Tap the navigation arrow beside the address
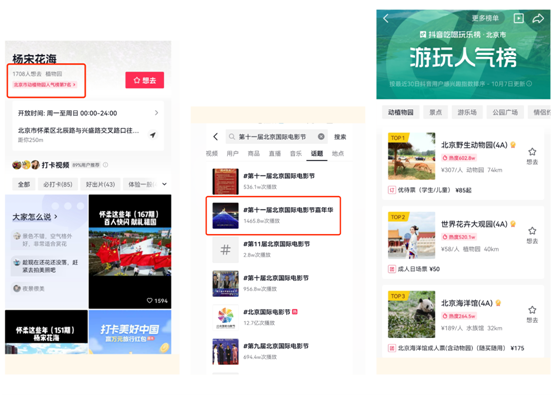 click(x=153, y=135)
